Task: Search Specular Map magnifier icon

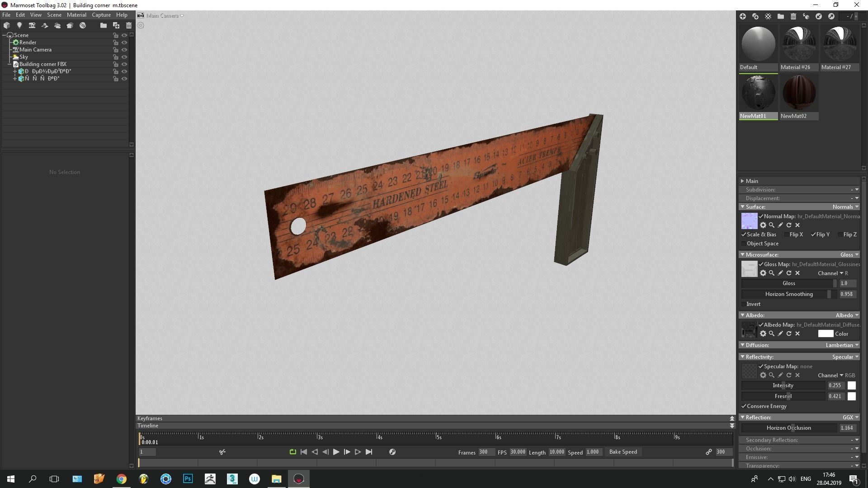Action: [x=772, y=375]
